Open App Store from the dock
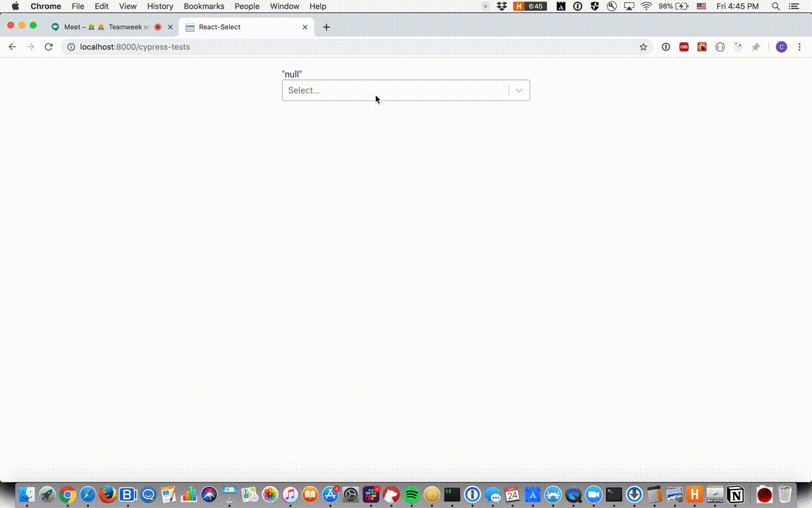This screenshot has height=508, width=812. tap(331, 495)
